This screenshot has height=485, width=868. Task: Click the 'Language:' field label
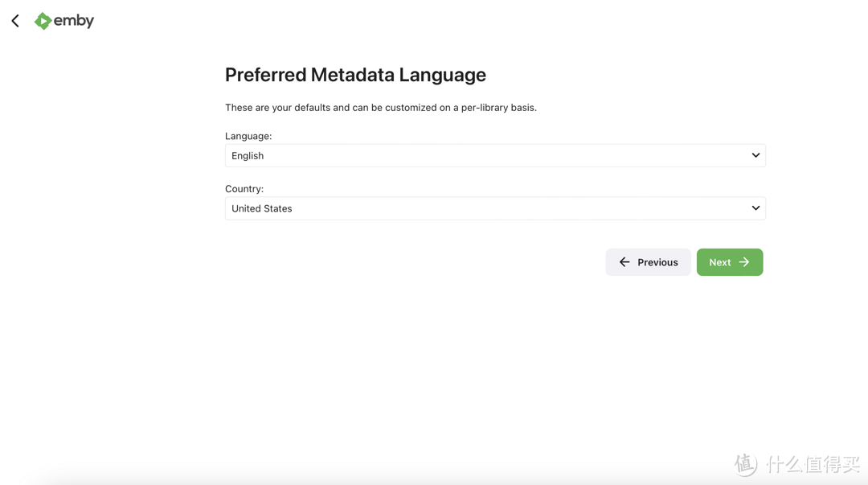(x=248, y=136)
